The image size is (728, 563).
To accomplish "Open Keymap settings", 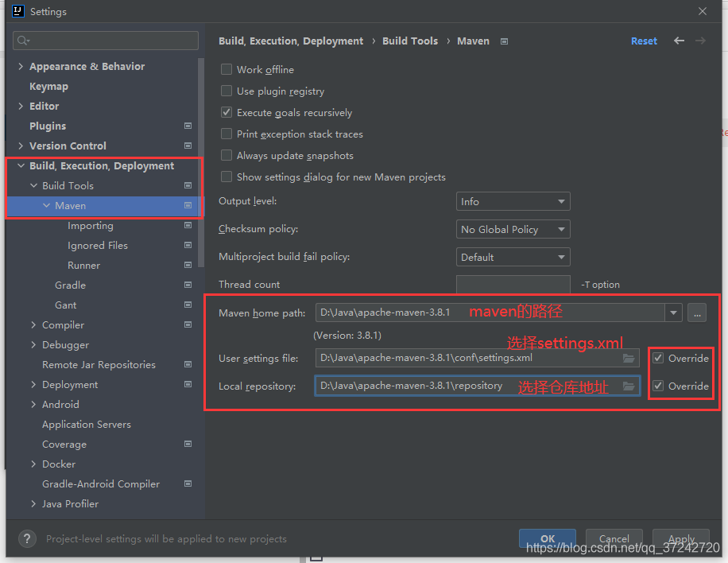I will [x=48, y=87].
